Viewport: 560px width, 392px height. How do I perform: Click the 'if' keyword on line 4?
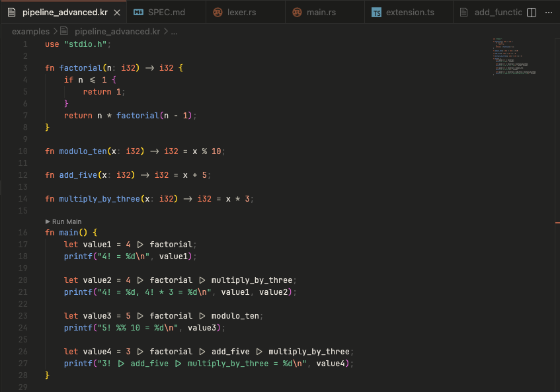coord(69,80)
